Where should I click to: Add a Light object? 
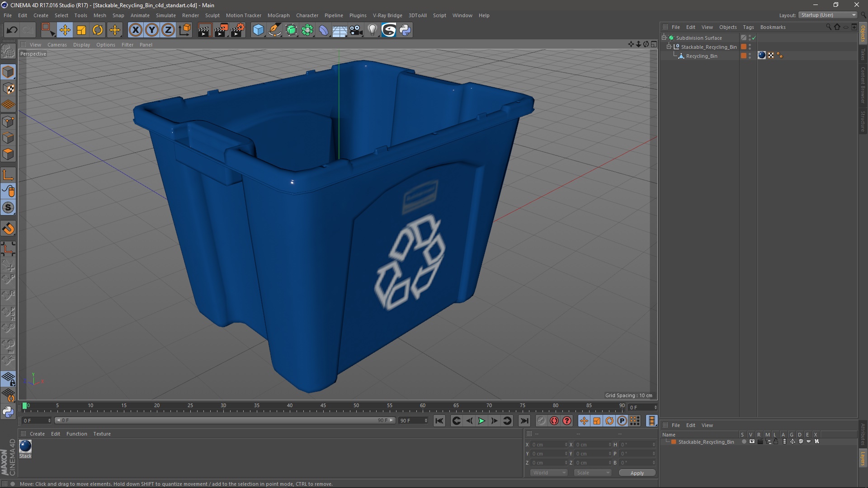point(373,30)
